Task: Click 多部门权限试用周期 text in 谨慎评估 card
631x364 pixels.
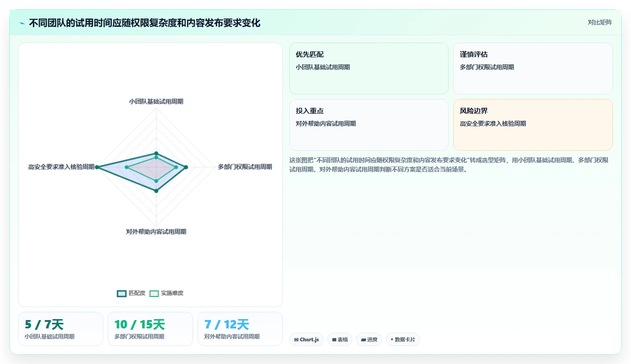Action: tap(487, 67)
